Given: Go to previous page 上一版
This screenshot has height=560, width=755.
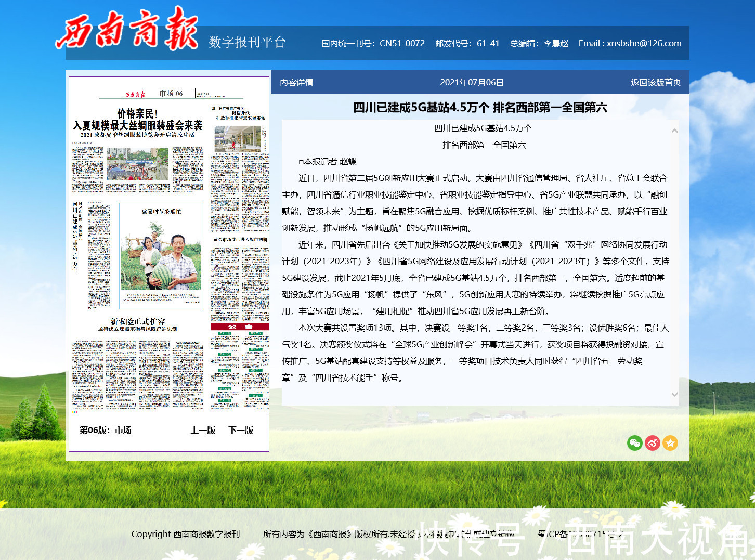Looking at the screenshot, I should (x=203, y=430).
